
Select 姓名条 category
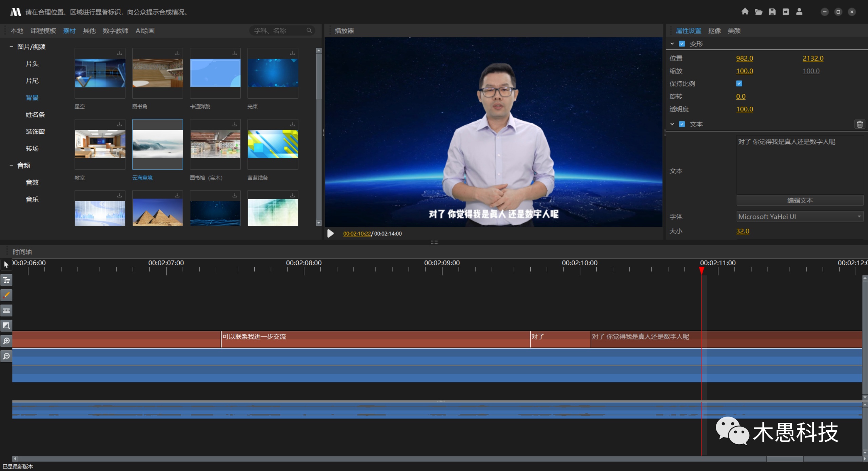pos(35,115)
